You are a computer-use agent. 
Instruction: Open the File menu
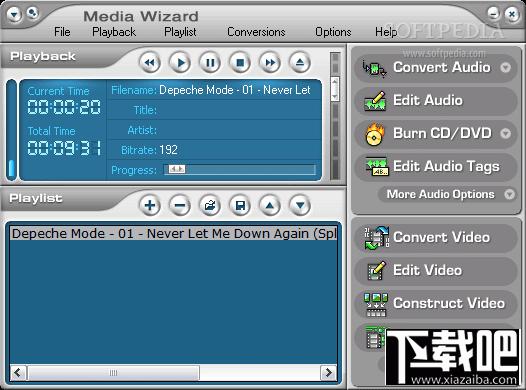click(x=62, y=32)
